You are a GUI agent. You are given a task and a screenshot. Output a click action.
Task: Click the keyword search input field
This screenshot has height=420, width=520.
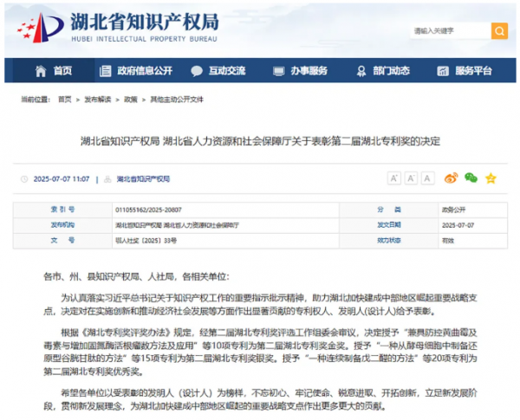tap(449, 31)
